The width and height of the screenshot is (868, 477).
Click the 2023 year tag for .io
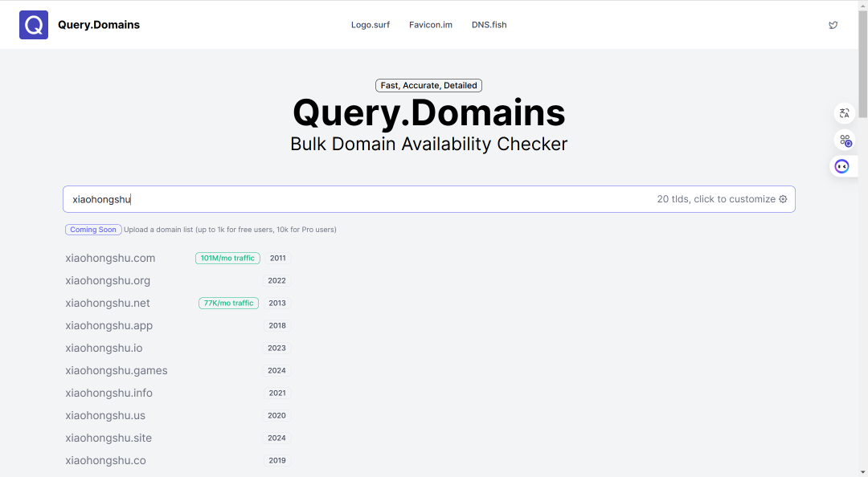[276, 348]
